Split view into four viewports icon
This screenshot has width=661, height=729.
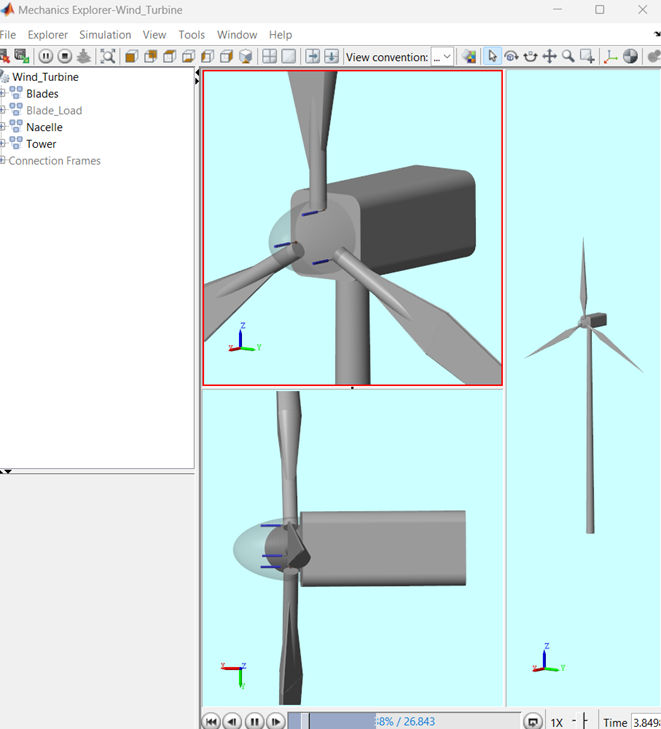coord(270,57)
